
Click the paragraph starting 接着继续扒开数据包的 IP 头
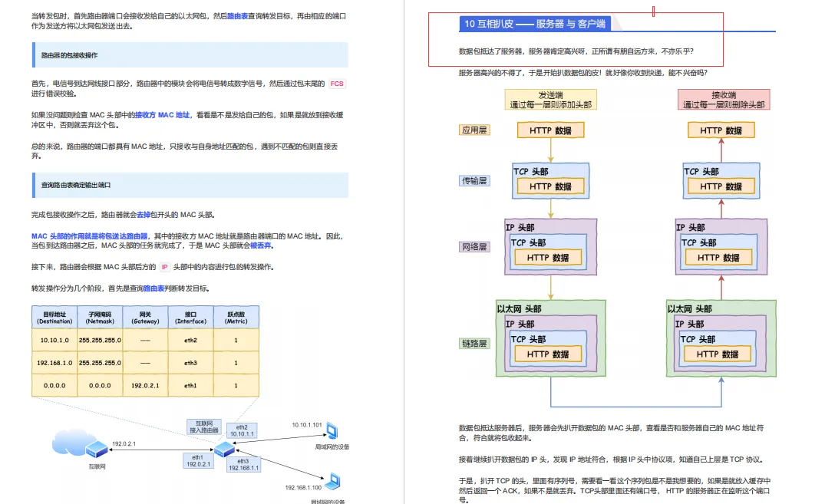[610, 460]
